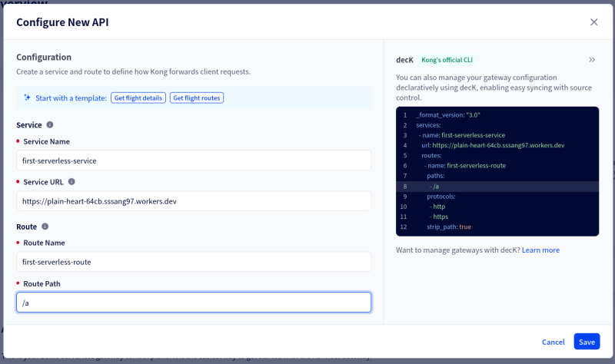Close the Configure New API dialog
Screen dimensions: 615x364
click(x=593, y=22)
